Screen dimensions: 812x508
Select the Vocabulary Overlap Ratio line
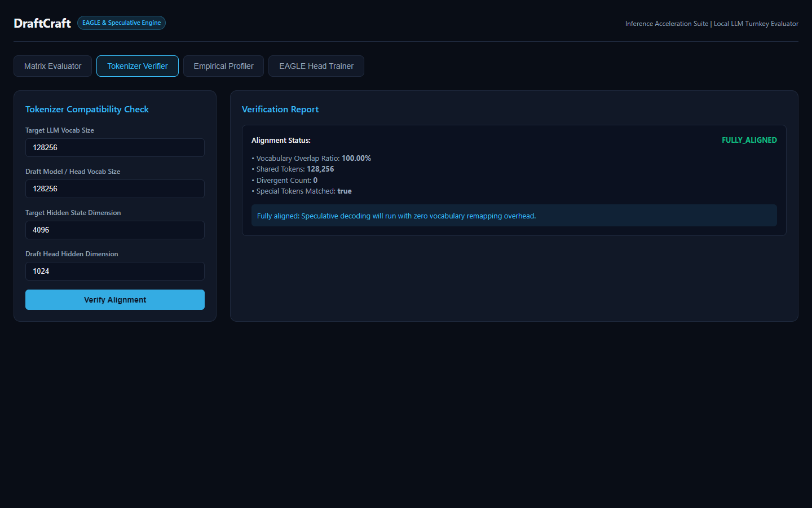(x=311, y=159)
